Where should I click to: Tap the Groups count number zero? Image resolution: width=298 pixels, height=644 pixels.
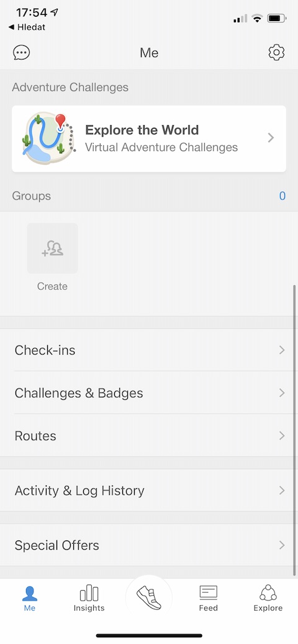tap(282, 196)
